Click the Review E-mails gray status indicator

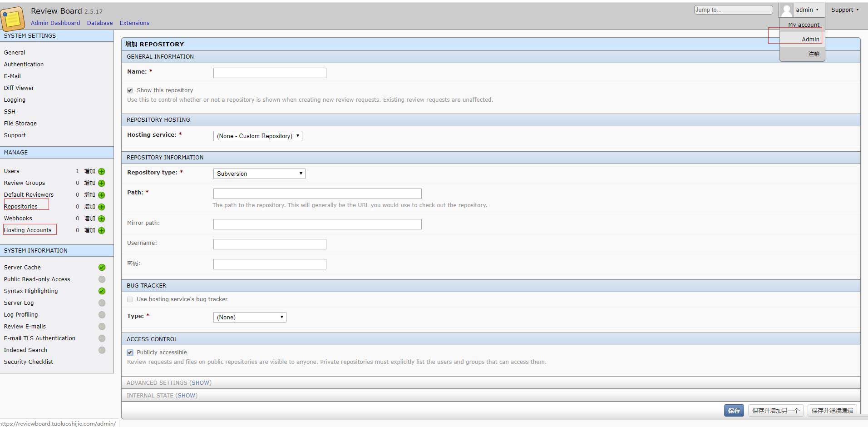[102, 327]
